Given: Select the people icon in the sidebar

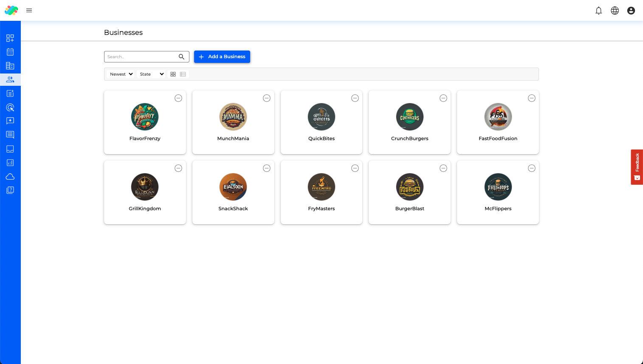Looking at the screenshot, I should [10, 79].
